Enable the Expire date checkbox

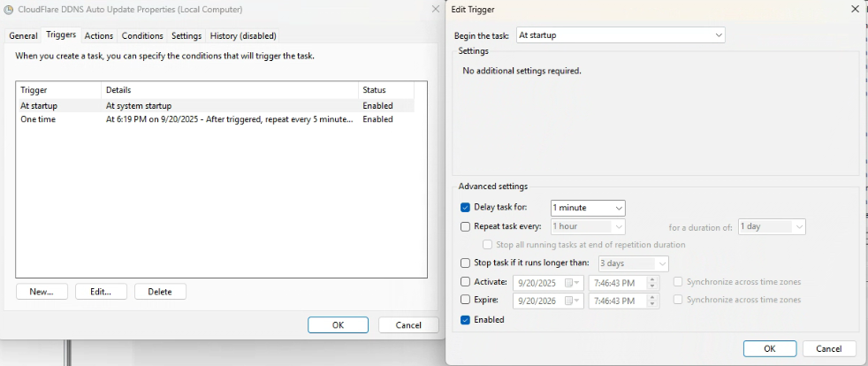[466, 301]
